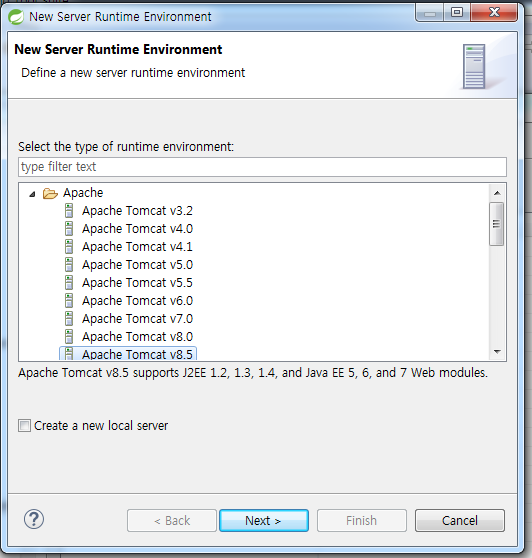532x558 pixels.
Task: Click the server icon beside Apache Tomcat v6.0
Action: coord(69,301)
